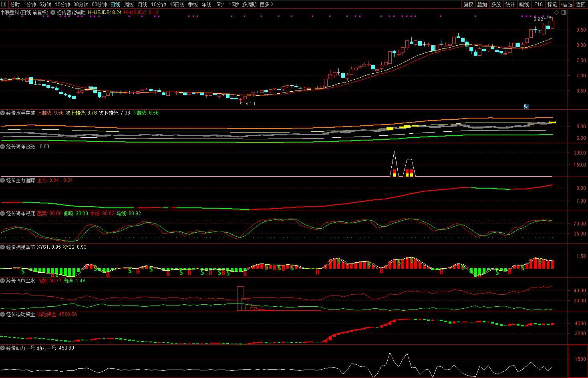Switch to 30分钟 period
This screenshot has height=378, width=588.
(81, 4)
